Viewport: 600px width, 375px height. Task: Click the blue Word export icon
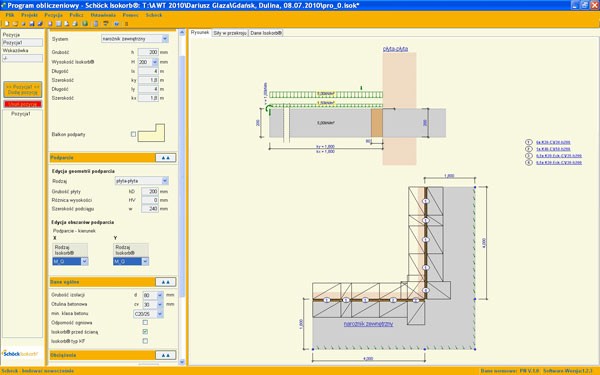point(116,24)
